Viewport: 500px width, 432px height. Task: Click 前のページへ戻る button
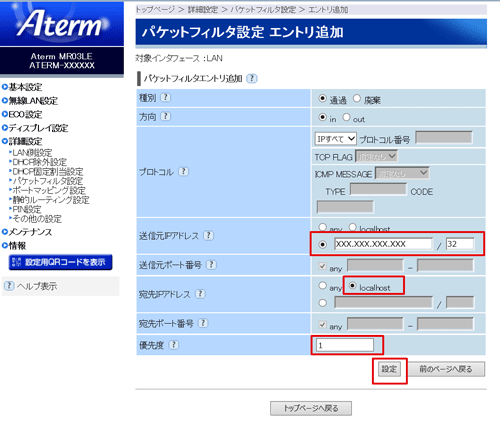(x=446, y=369)
